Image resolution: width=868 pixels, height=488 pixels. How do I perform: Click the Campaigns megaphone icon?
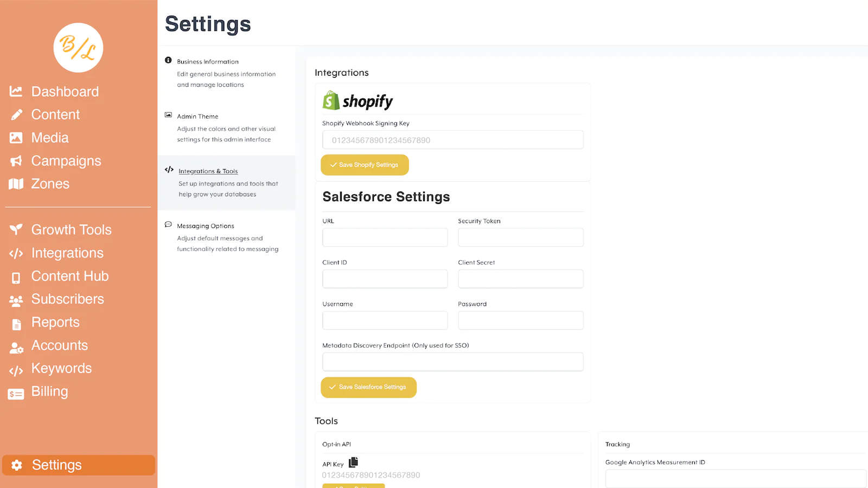[16, 161]
